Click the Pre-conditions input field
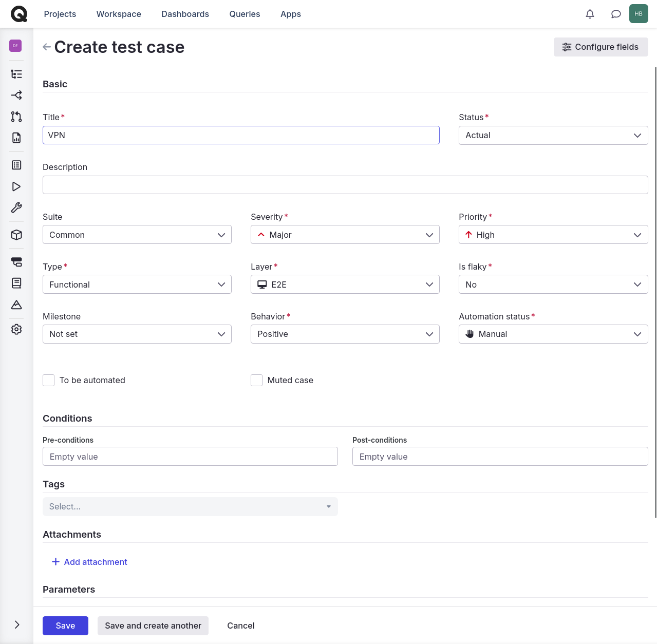 [x=190, y=457]
